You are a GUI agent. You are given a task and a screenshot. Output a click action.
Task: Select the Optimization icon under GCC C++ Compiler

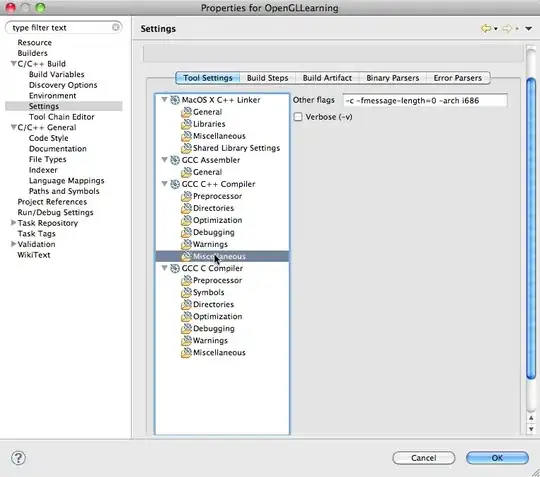tap(186, 220)
